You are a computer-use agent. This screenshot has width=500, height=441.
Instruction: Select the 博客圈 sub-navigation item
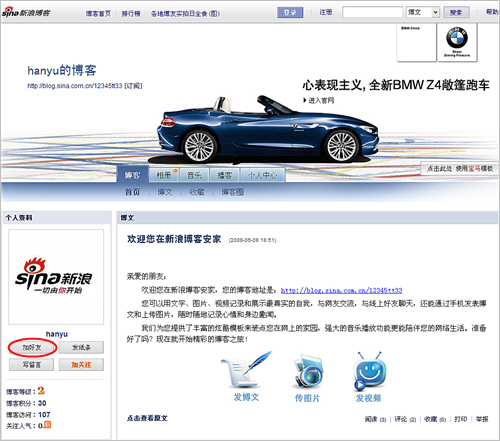click(233, 192)
